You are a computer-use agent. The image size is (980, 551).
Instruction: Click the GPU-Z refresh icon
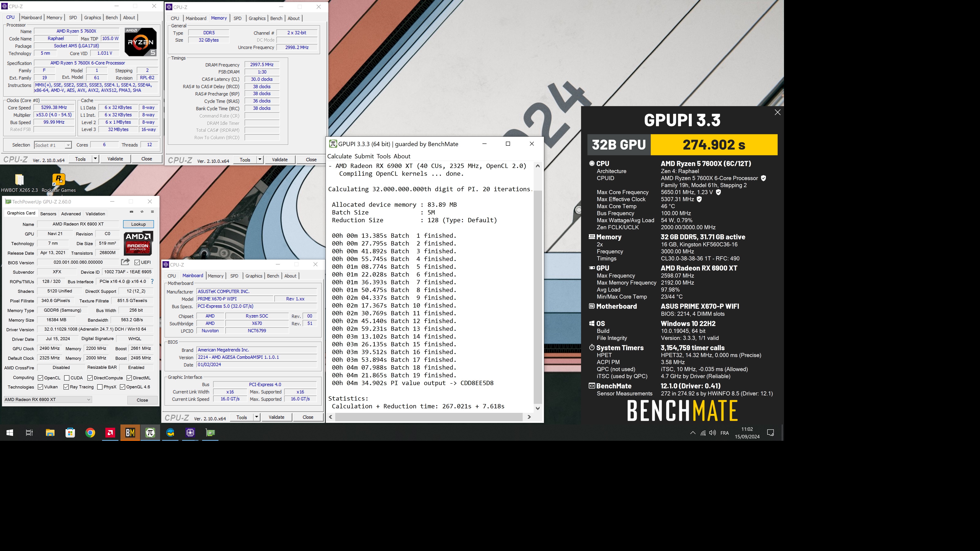(142, 212)
